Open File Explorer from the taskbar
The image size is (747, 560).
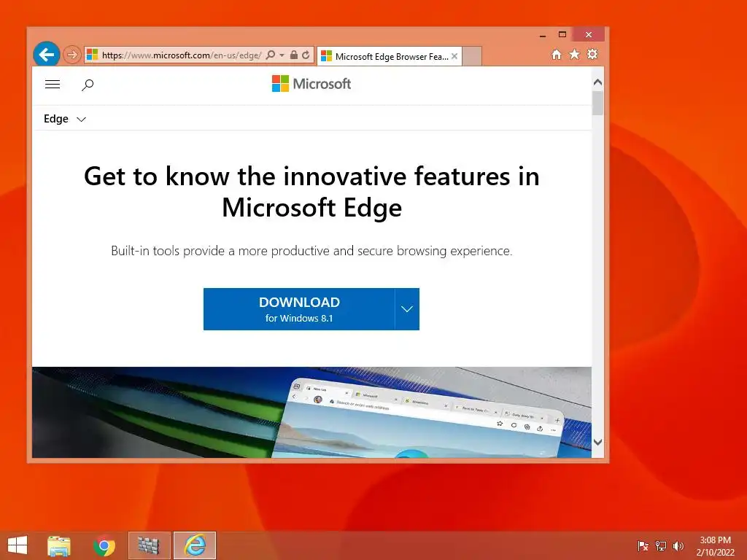(59, 545)
